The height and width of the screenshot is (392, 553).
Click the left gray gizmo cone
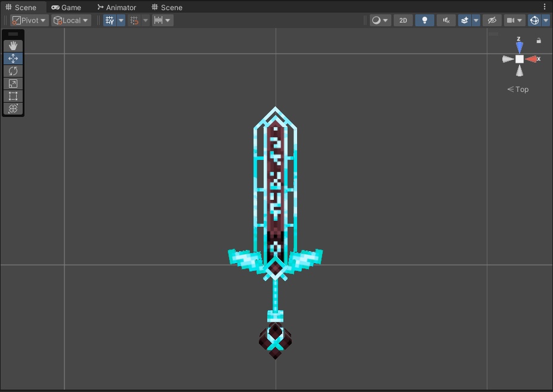pyautogui.click(x=508, y=59)
